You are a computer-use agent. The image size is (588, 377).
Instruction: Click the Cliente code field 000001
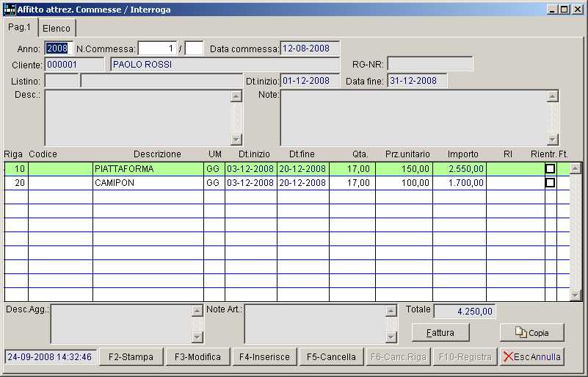pos(74,65)
